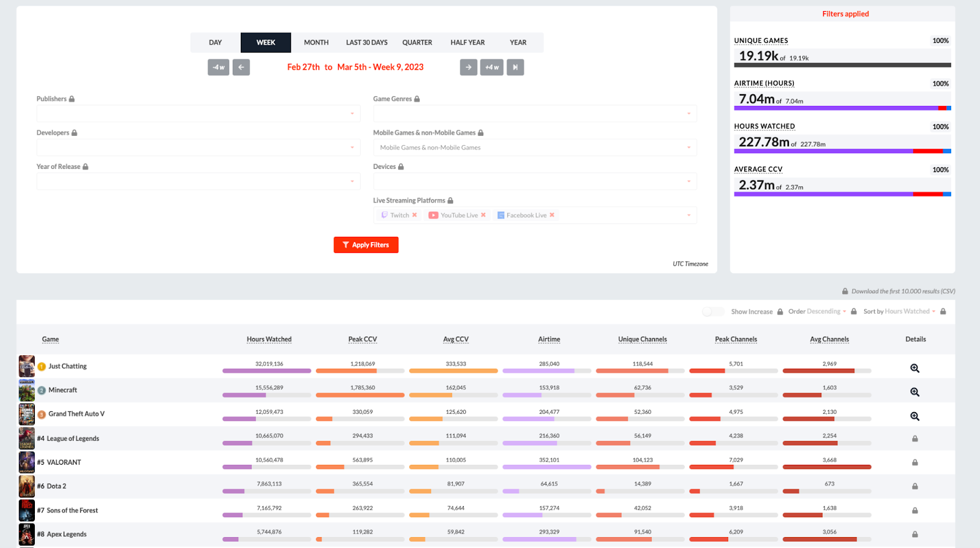Open details magnifier for Minecraft
980x548 pixels.
tap(914, 392)
